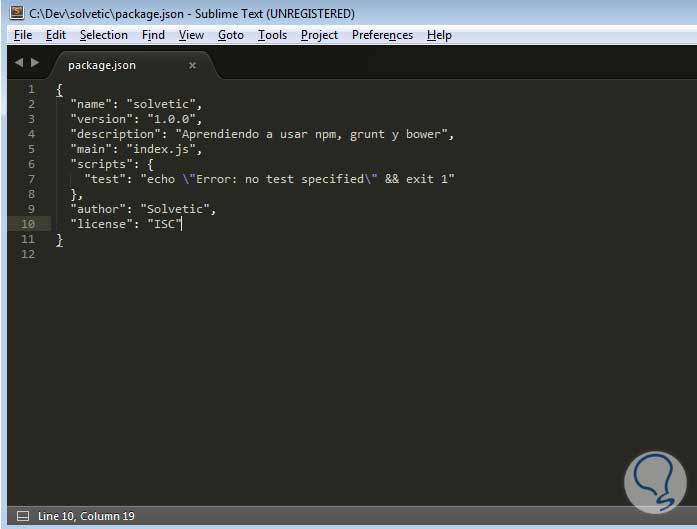Open the Edit menu
This screenshot has width=697, height=529.
(56, 35)
